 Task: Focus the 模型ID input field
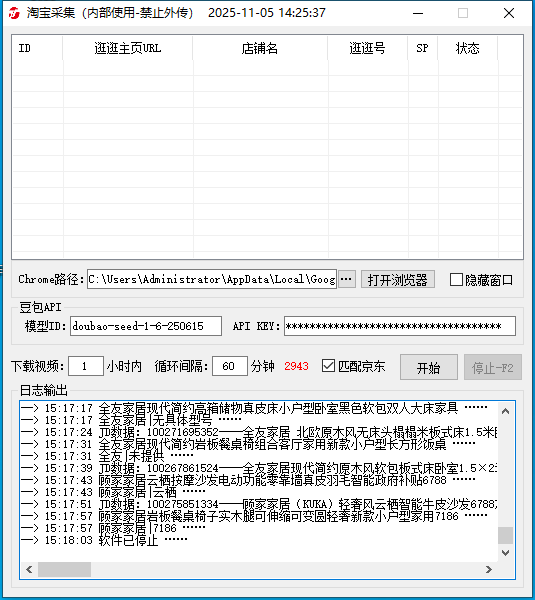146,326
